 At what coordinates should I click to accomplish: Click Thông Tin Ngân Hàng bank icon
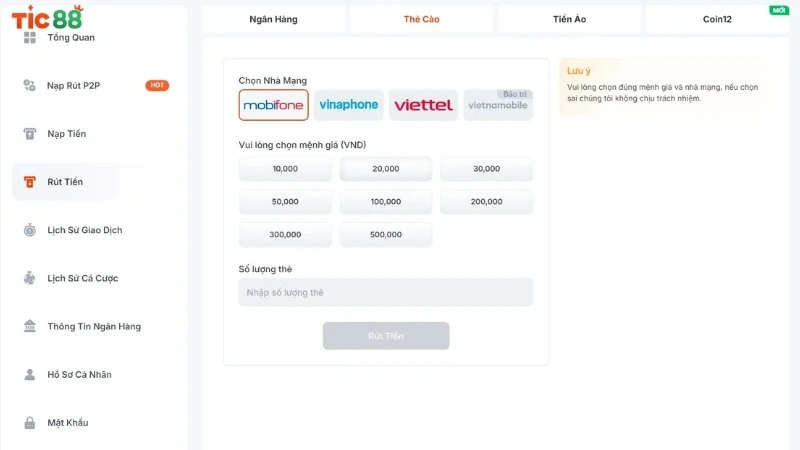30,326
